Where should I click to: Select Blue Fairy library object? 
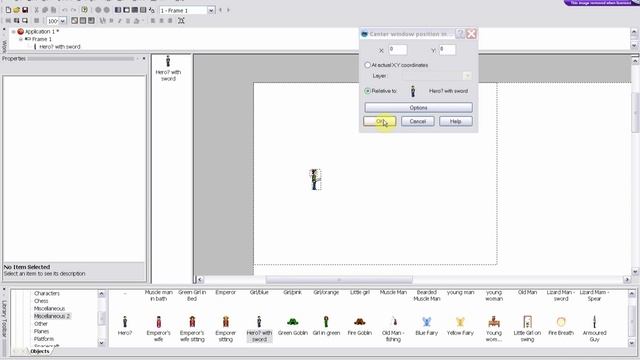coord(427,326)
